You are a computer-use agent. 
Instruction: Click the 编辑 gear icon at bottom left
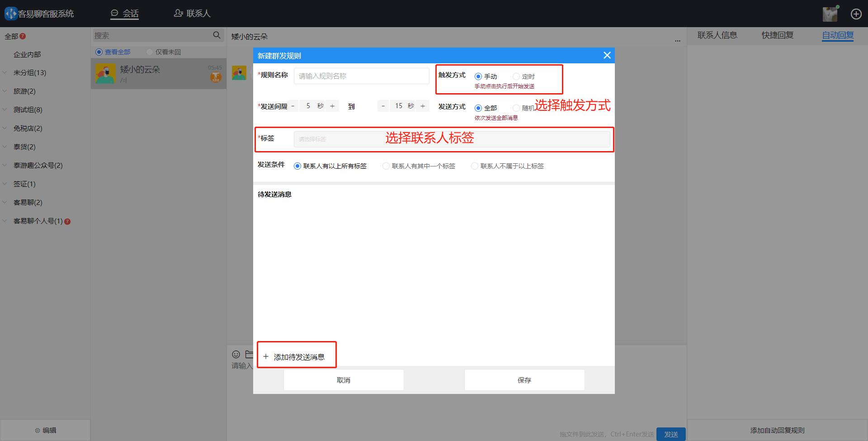[x=38, y=430]
